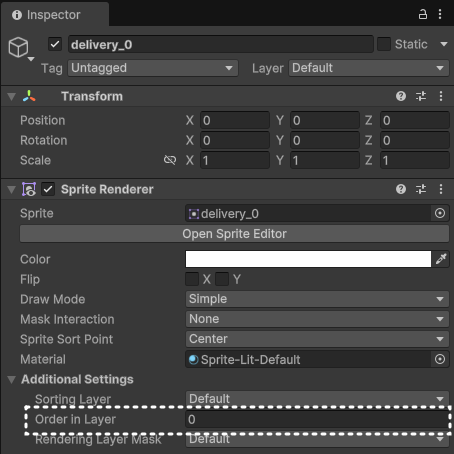
Task: Click the Order in Layer field
Action: tap(317, 419)
